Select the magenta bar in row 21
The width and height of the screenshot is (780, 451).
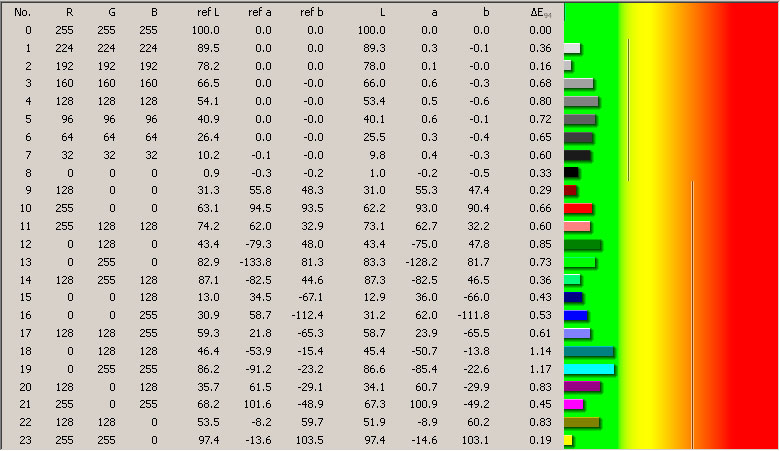pyautogui.click(x=574, y=404)
